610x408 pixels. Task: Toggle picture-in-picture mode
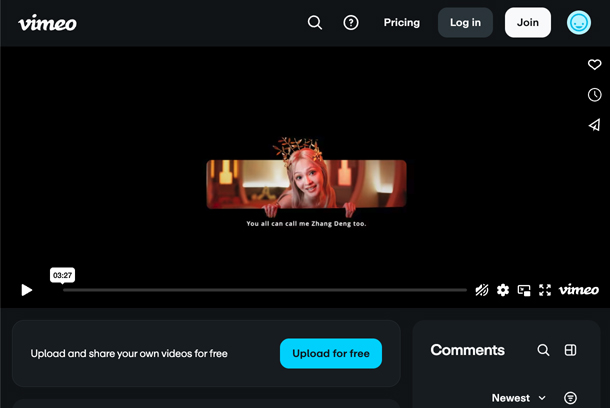coord(524,290)
